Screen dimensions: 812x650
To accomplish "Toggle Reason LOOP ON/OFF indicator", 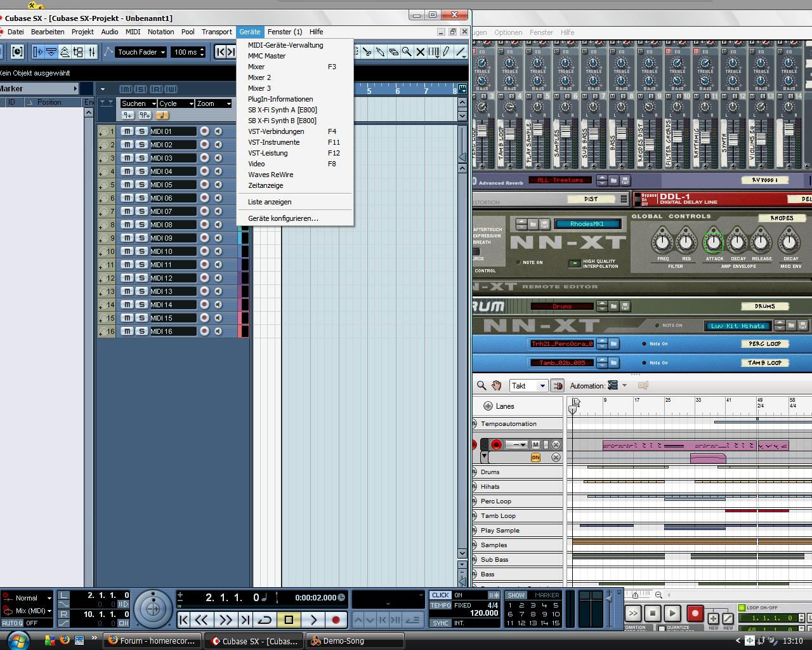I will [x=742, y=607].
